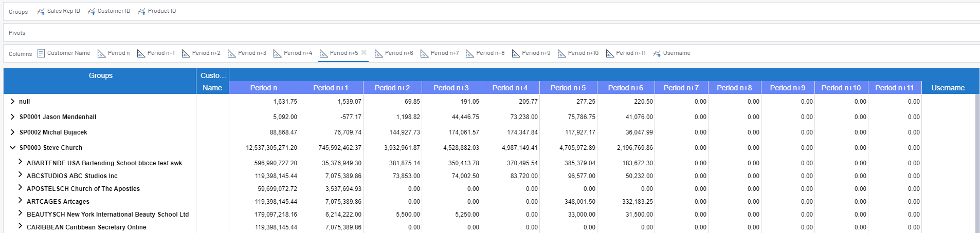
Task: Select the Period n+9 column chip
Action: point(536,53)
